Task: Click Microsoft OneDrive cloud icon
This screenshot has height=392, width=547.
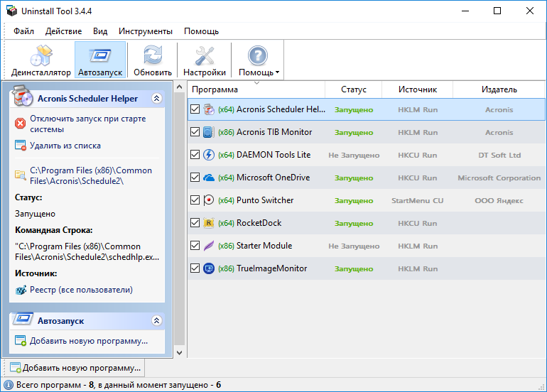Action: click(209, 178)
